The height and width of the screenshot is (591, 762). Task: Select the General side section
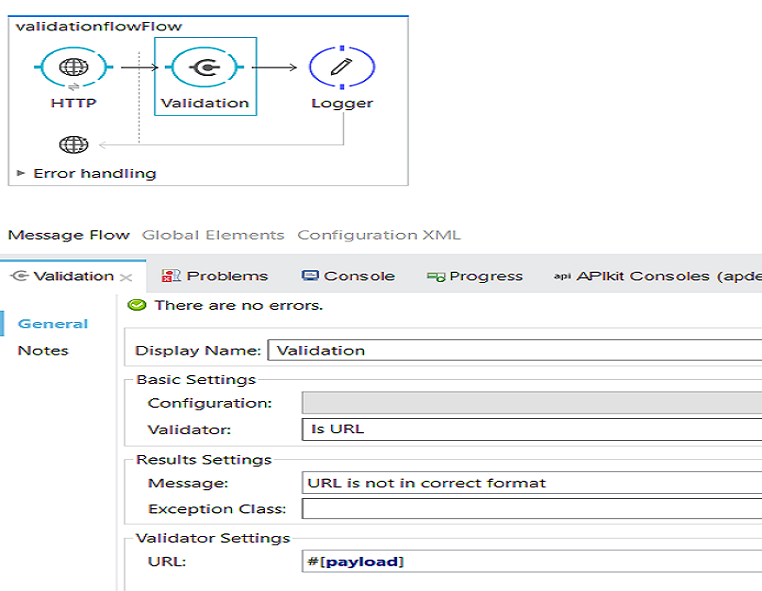(x=53, y=323)
